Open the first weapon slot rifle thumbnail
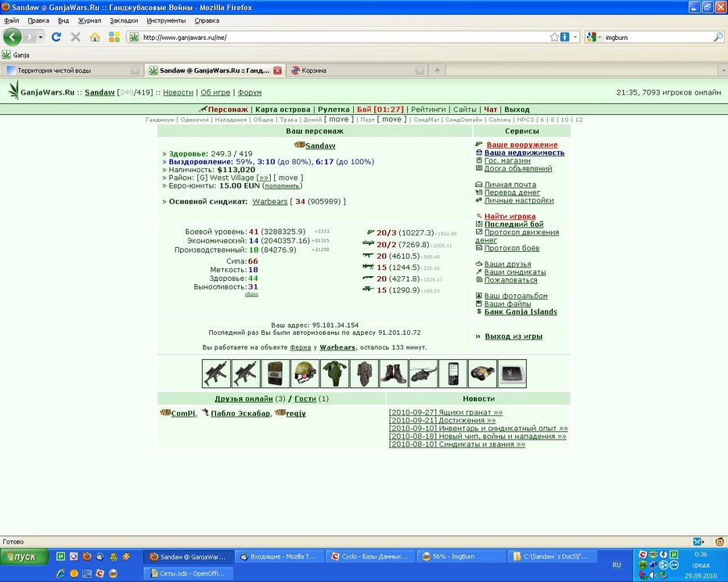This screenshot has width=728, height=582. 216,374
